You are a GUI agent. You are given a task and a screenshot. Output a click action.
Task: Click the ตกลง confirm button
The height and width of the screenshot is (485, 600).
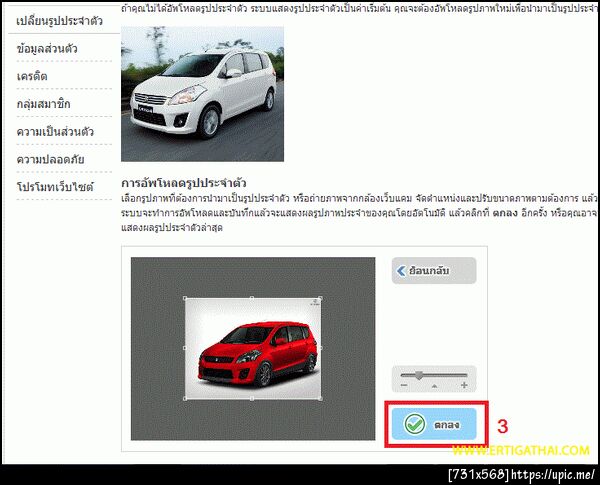434,424
